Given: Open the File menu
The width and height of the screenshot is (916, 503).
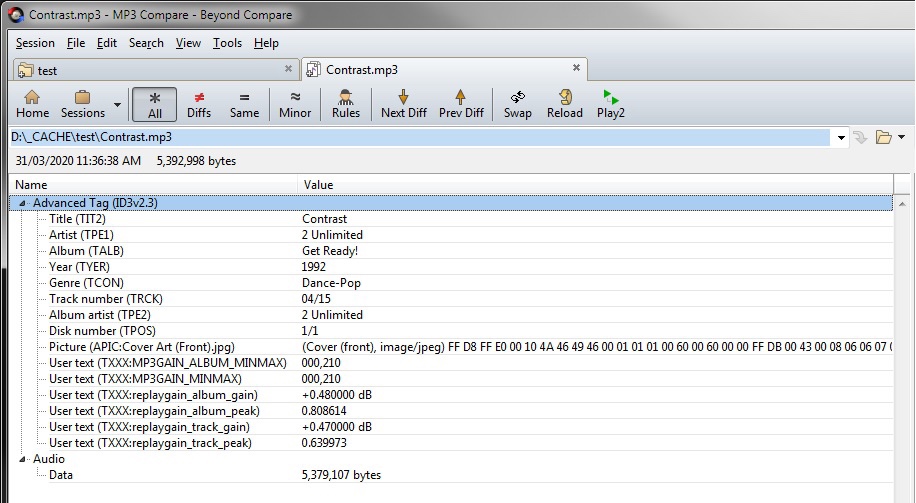Looking at the screenshot, I should [x=76, y=43].
